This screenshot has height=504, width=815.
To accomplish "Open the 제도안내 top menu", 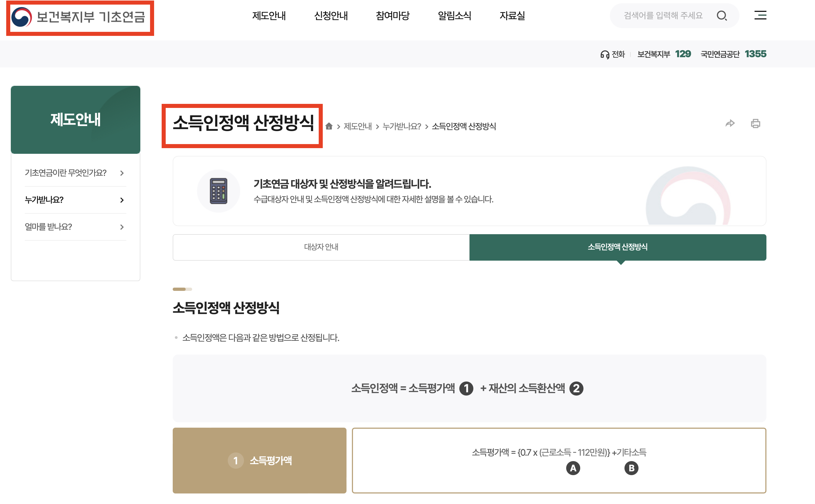I will [269, 16].
